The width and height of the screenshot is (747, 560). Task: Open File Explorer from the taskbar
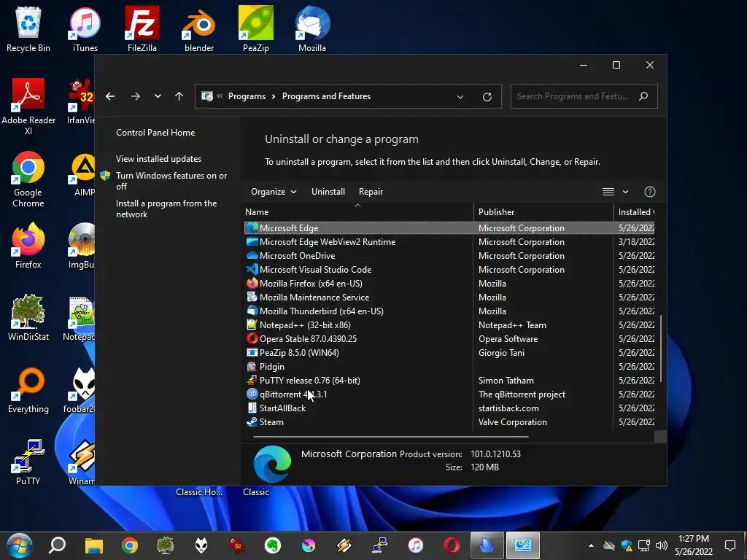(x=94, y=545)
